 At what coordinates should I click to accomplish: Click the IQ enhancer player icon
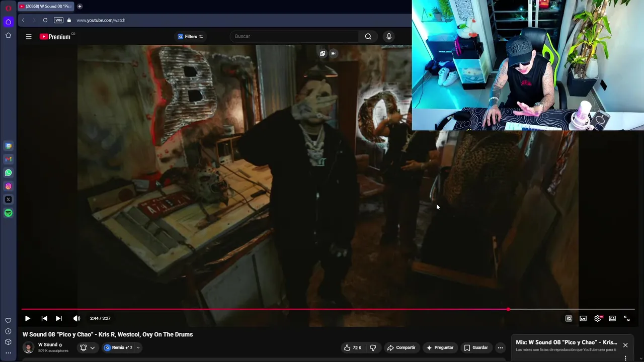pos(569,318)
